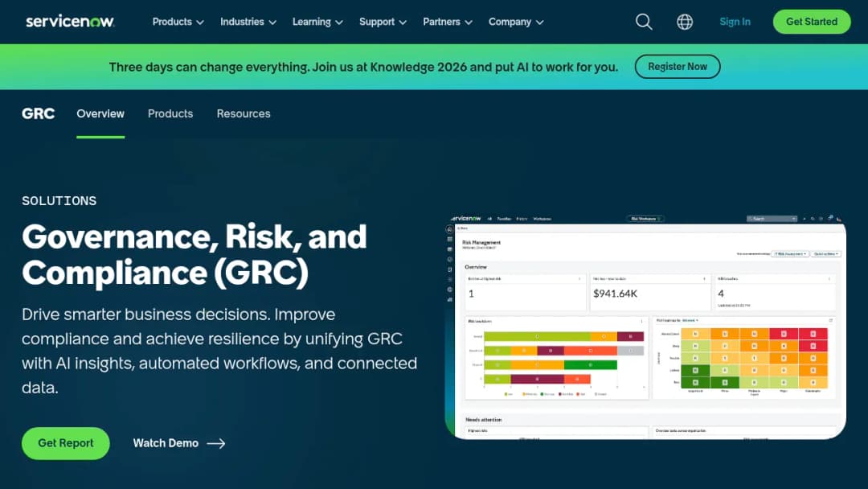Open the search magnifier icon
The image size is (868, 489).
[644, 22]
